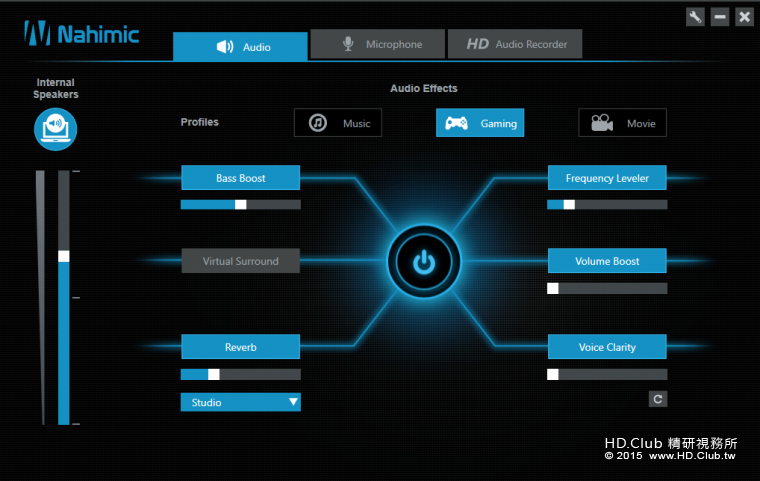Minimize the Nahimic window
The width and height of the screenshot is (760, 481).
(720, 17)
